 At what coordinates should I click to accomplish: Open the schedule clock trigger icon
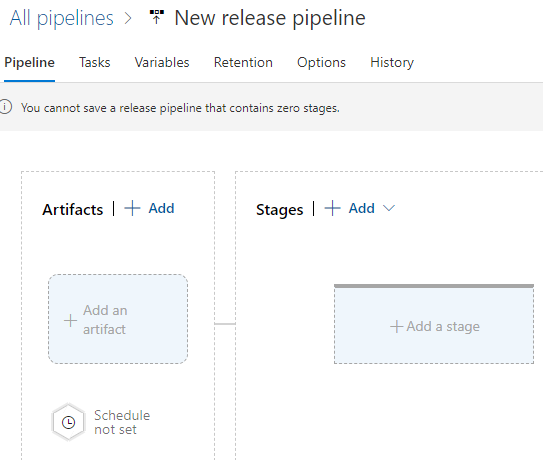point(69,422)
